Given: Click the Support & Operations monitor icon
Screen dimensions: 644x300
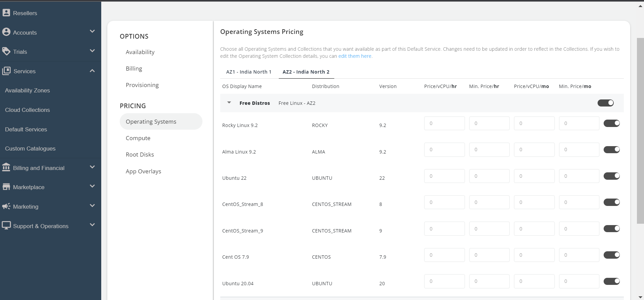Looking at the screenshot, I should click(6, 225).
